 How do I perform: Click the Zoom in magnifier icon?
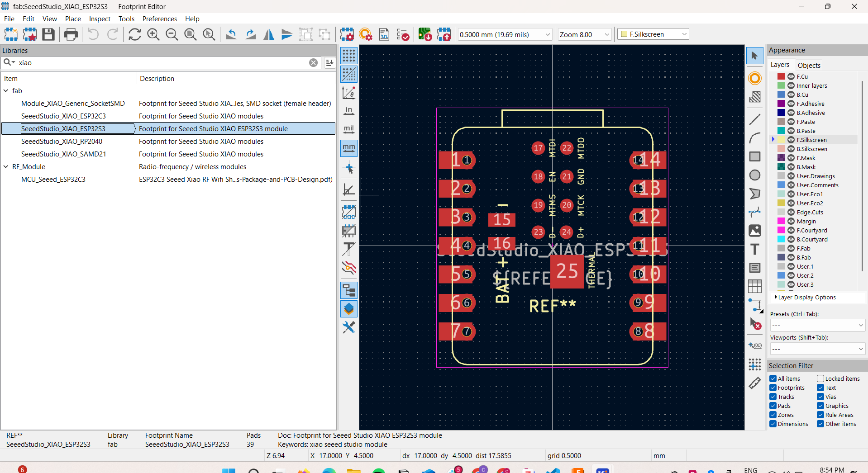pyautogui.click(x=153, y=34)
